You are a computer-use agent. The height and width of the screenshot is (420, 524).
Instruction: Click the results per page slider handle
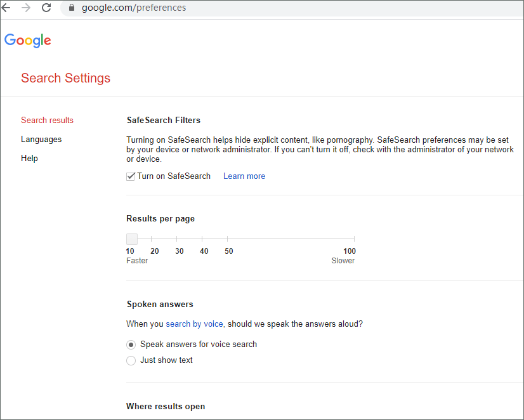131,239
